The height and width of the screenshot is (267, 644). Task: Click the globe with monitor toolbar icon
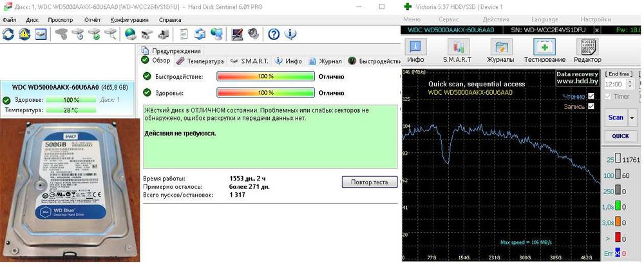[x=216, y=34]
